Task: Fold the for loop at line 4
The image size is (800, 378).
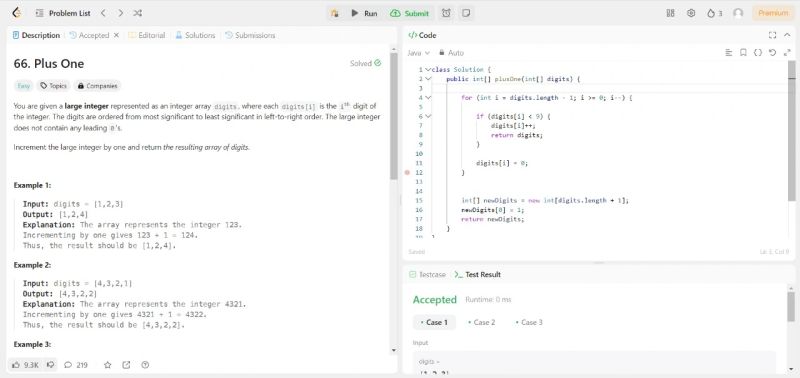Action: [x=428, y=97]
